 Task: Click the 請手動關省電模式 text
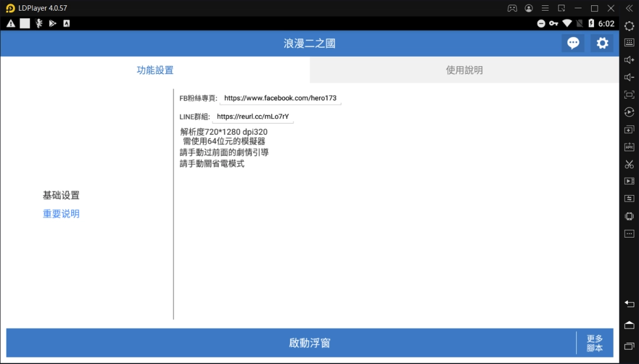click(x=212, y=164)
